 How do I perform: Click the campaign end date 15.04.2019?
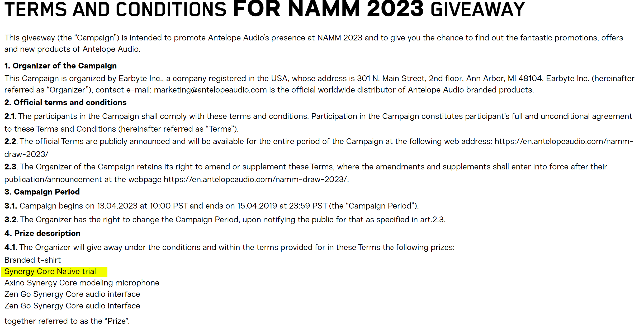point(257,206)
